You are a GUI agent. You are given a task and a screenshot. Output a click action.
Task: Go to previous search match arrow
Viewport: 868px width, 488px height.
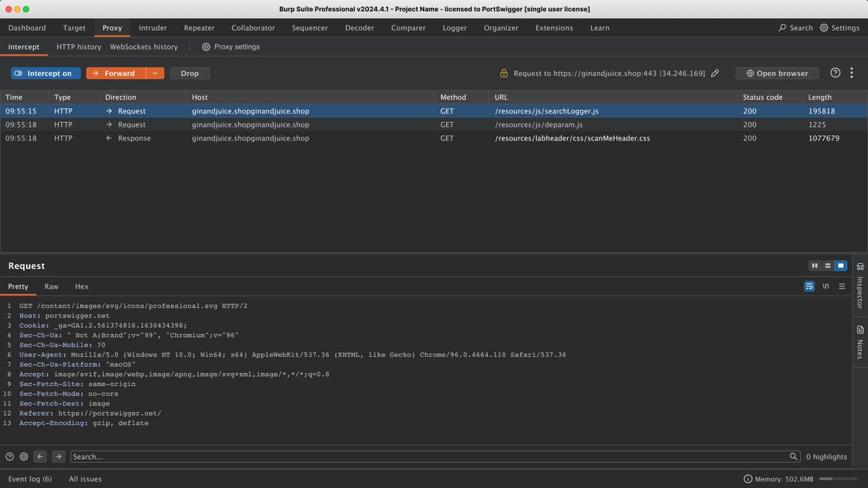tap(41, 457)
